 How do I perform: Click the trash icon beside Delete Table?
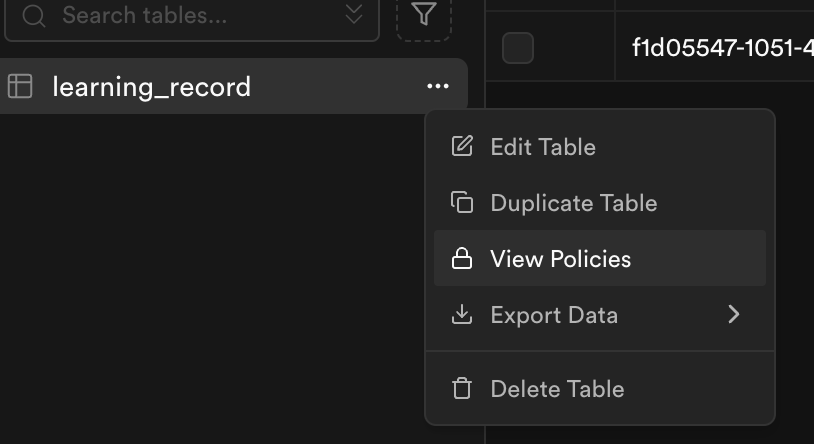[x=462, y=389]
